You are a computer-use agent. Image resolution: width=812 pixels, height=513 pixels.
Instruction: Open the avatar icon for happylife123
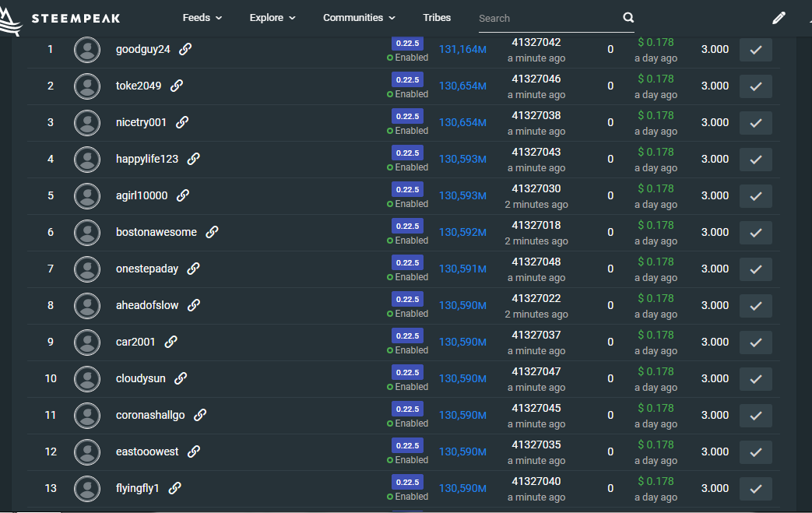[87, 159]
